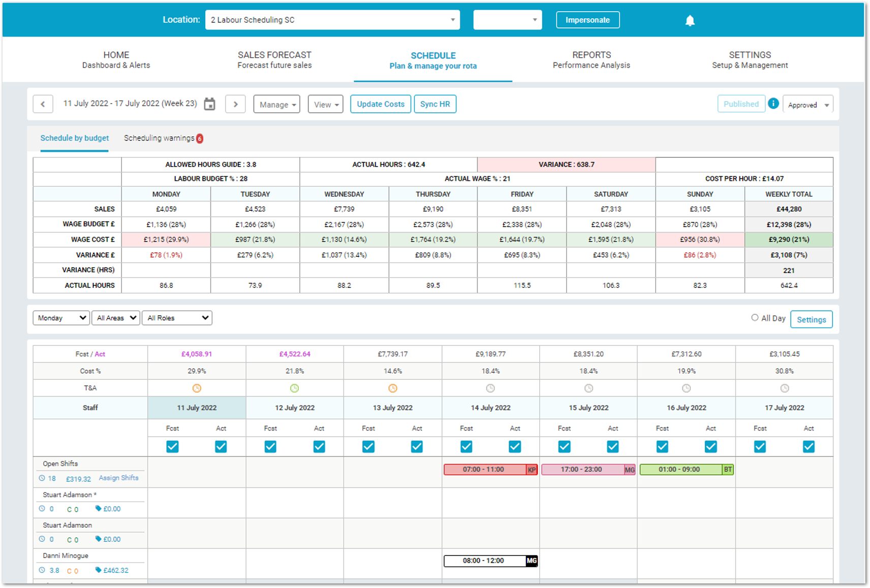Open Danni Minogue's 08:00 - 12:00 shift
Screen dimensions: 870x588
click(484, 561)
